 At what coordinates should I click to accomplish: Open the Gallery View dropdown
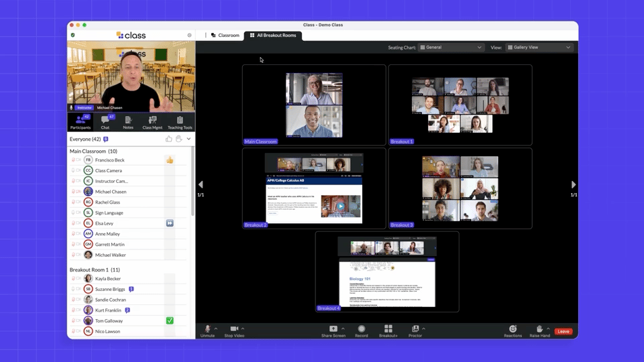(539, 48)
